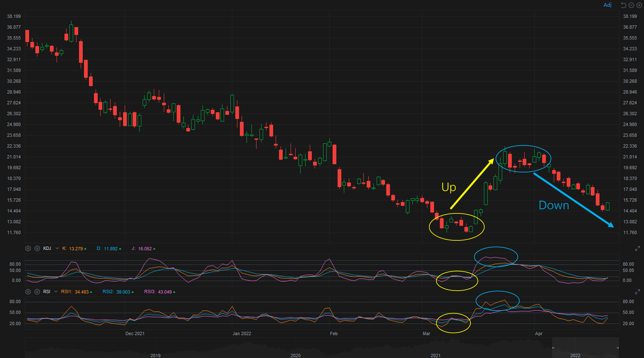Click the KDJ indicator name

point(47,248)
